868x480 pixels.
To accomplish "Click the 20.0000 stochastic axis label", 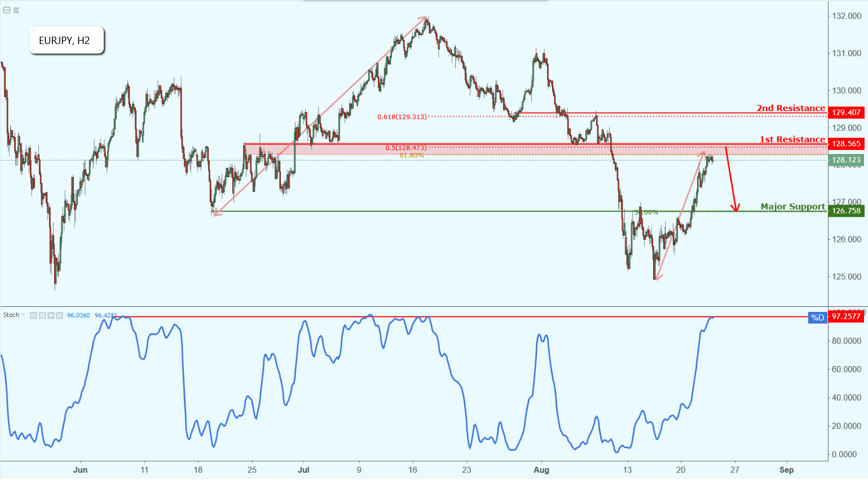I will pyautogui.click(x=847, y=426).
